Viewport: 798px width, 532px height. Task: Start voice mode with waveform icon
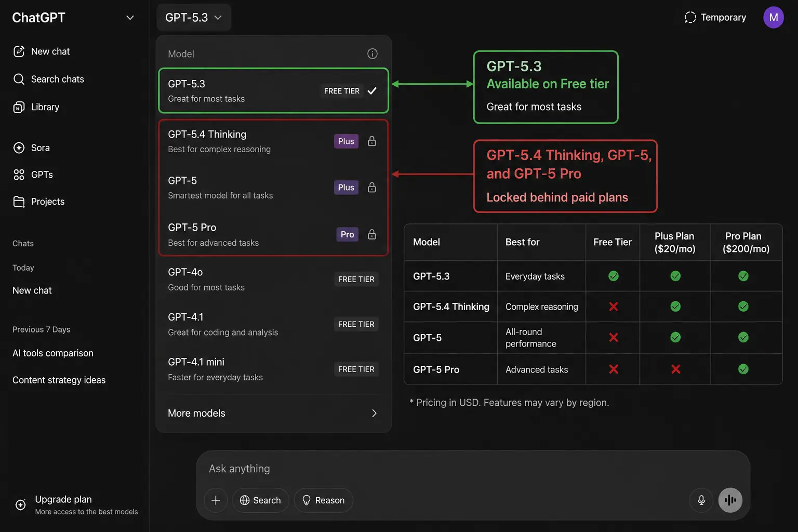(730, 500)
